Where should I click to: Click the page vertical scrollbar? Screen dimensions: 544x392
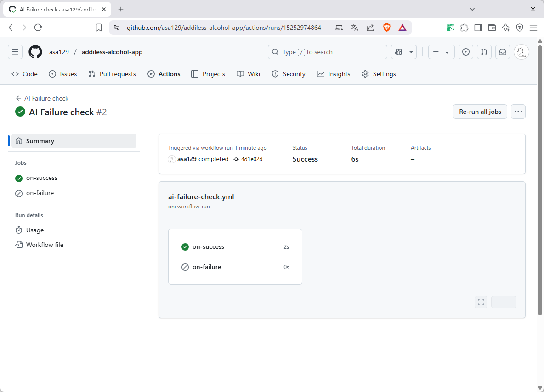coord(540,180)
